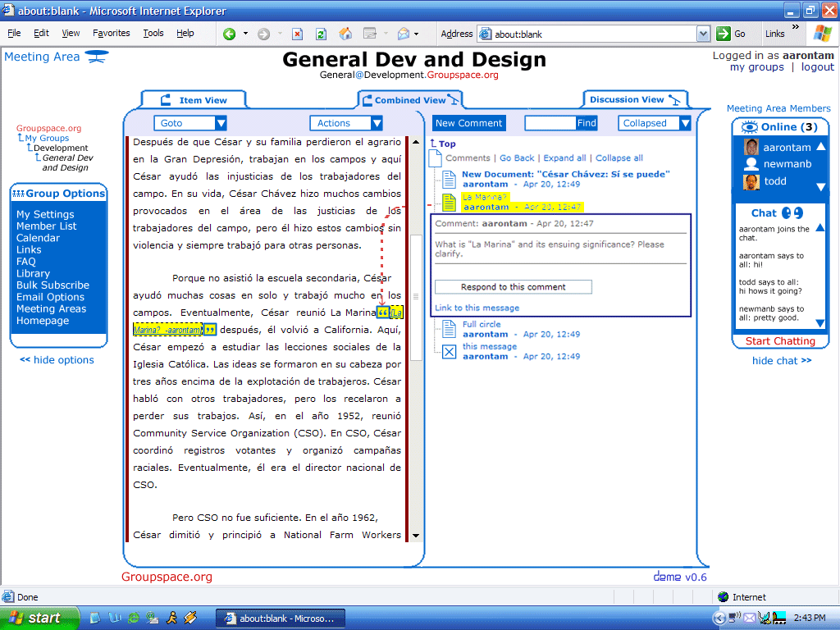Click the document icon beside 'Full circle'
Viewport: 840px width, 630px height.
point(449,329)
